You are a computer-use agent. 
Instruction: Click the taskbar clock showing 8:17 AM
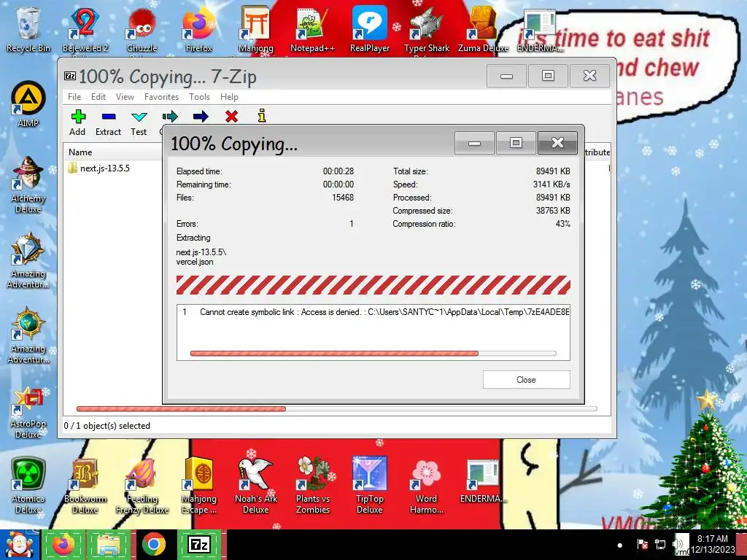click(x=713, y=544)
